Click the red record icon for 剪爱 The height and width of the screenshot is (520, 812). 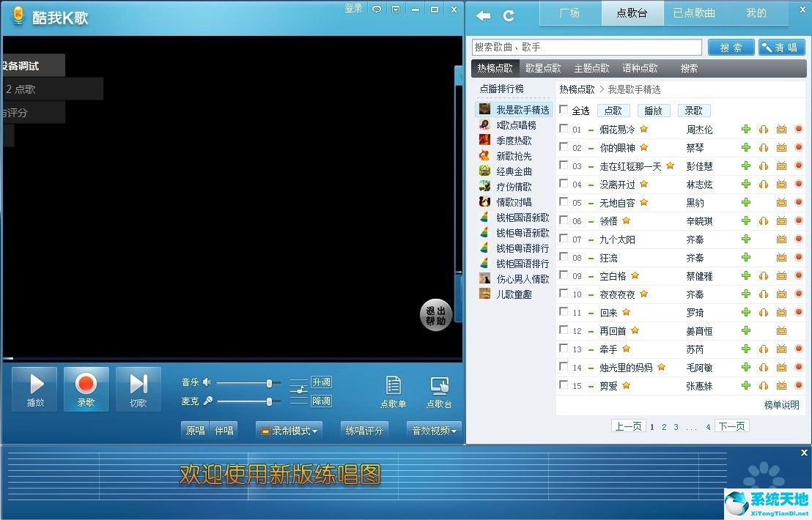[798, 385]
